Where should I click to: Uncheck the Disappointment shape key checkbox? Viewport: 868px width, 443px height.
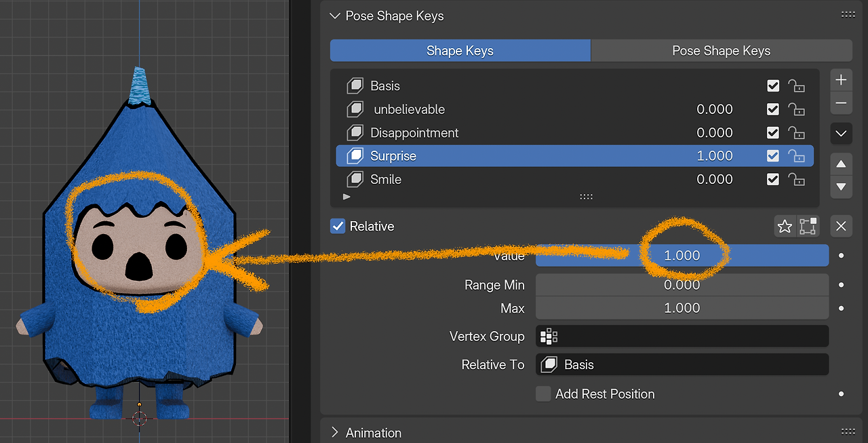[x=773, y=132]
